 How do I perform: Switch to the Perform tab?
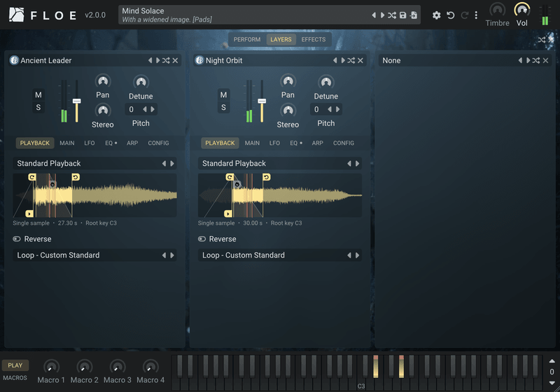247,39
